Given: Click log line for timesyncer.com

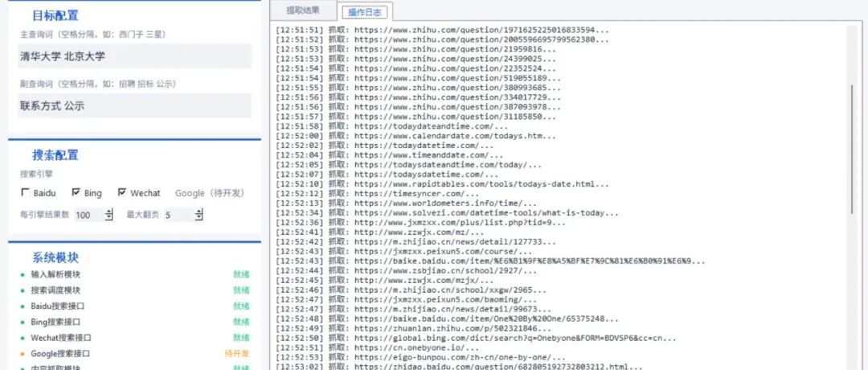Looking at the screenshot, I should [378, 194].
